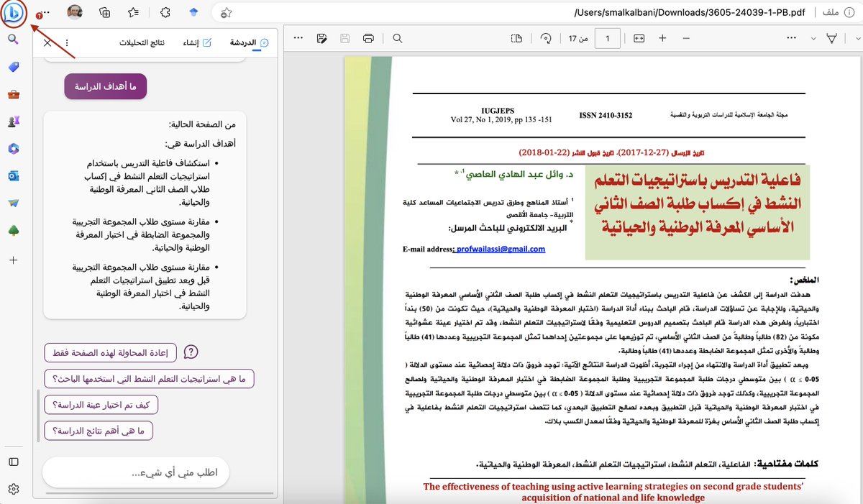Open the Tools briefcase sidebar icon
The width and height of the screenshot is (863, 504).
click(13, 94)
